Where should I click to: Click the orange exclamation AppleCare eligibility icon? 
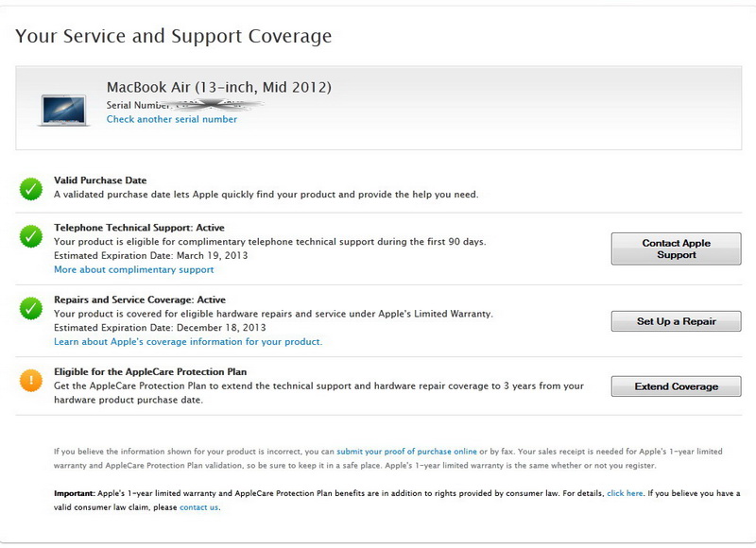[x=31, y=381]
